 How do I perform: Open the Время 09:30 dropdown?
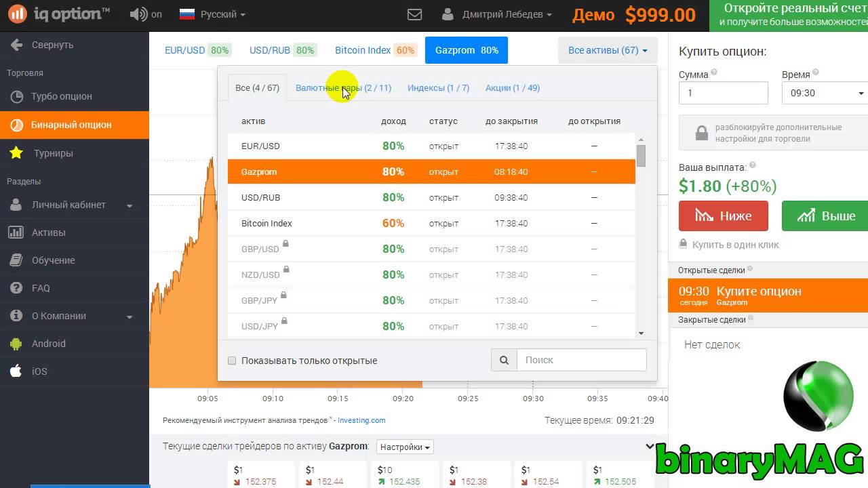pos(825,93)
